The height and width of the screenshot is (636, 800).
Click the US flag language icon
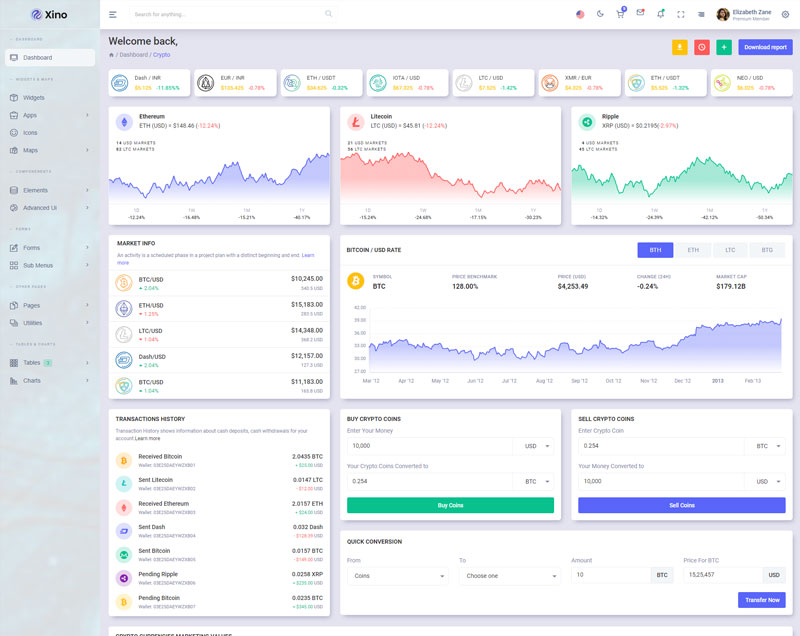[580, 14]
